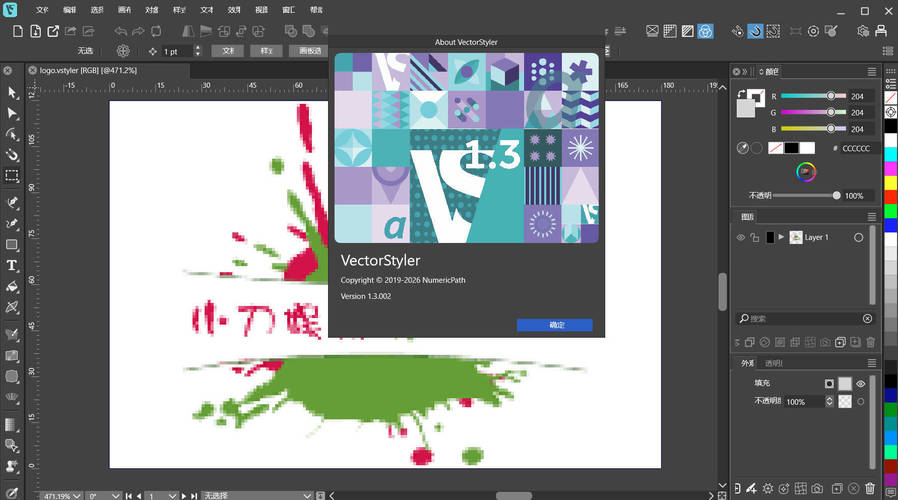This screenshot has height=500, width=898.
Task: Switch to the logo.vstyler document tab
Action: click(x=88, y=71)
